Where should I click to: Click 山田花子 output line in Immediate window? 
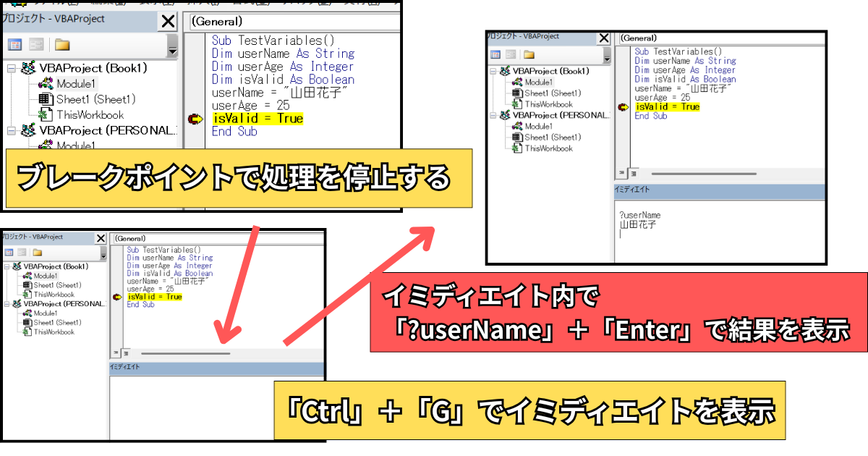(x=638, y=224)
